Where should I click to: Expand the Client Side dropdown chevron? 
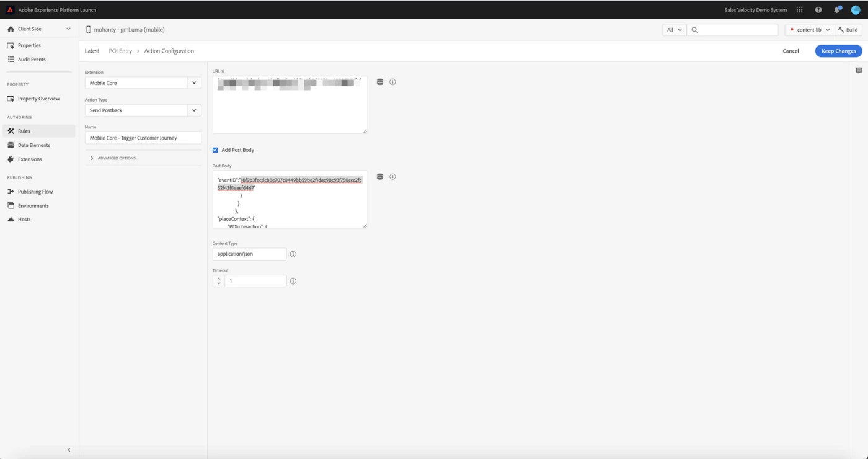pos(68,29)
